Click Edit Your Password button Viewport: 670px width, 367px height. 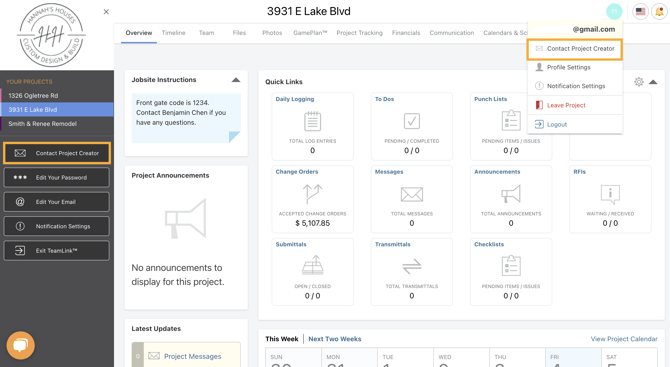56,178
